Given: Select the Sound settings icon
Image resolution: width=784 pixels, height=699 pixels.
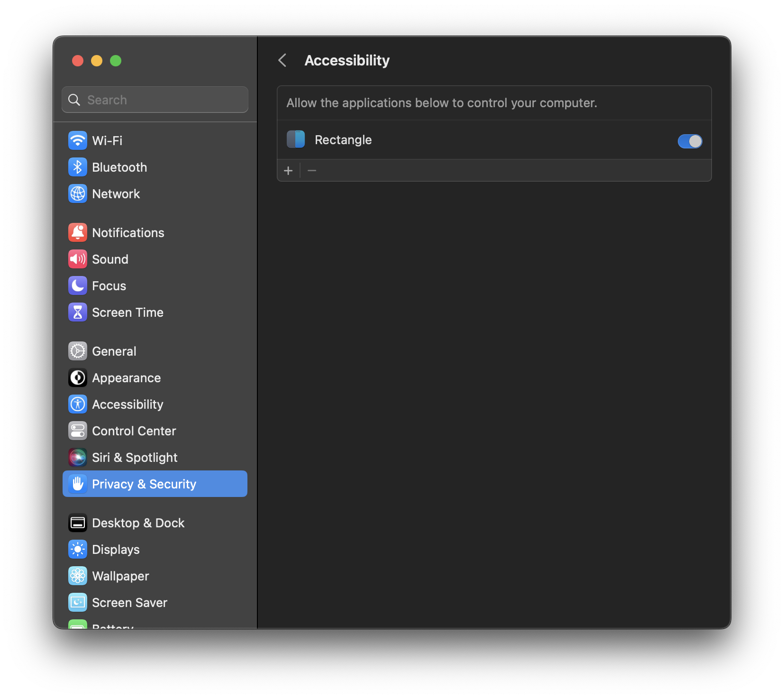Looking at the screenshot, I should (78, 259).
